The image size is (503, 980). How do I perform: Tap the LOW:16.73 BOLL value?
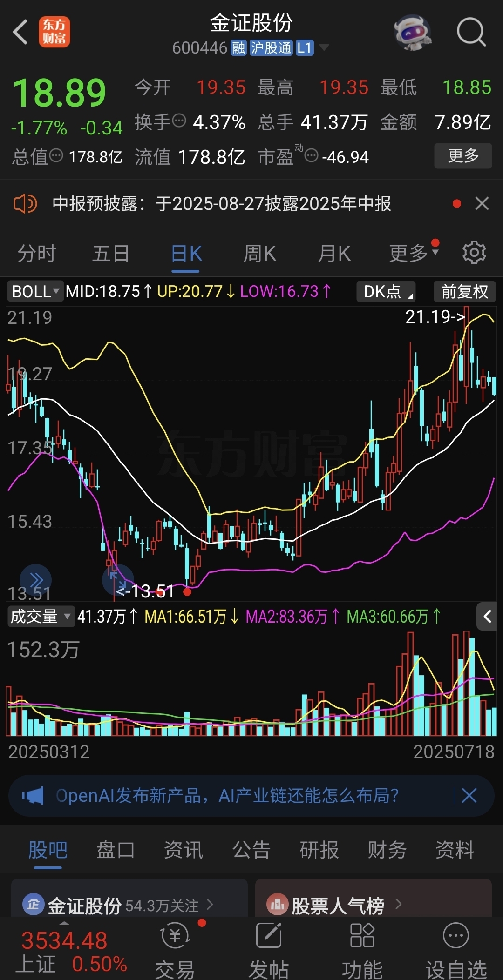(x=285, y=292)
